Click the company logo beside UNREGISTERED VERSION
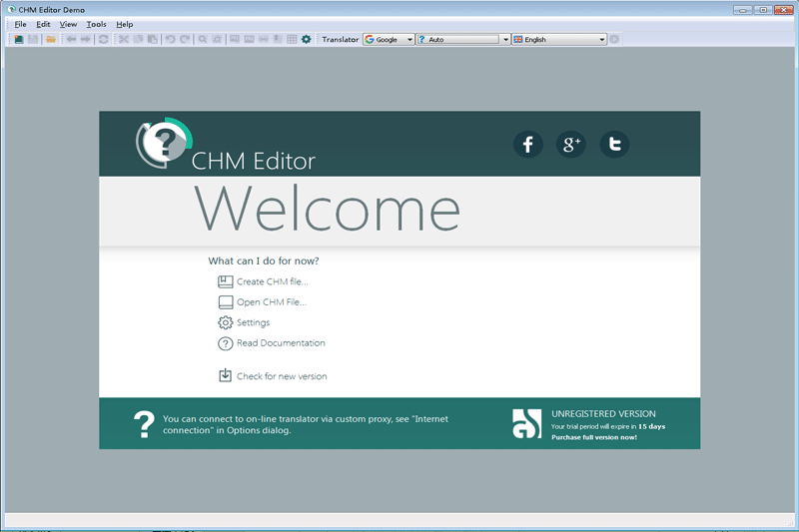The width and height of the screenshot is (799, 532). (527, 423)
